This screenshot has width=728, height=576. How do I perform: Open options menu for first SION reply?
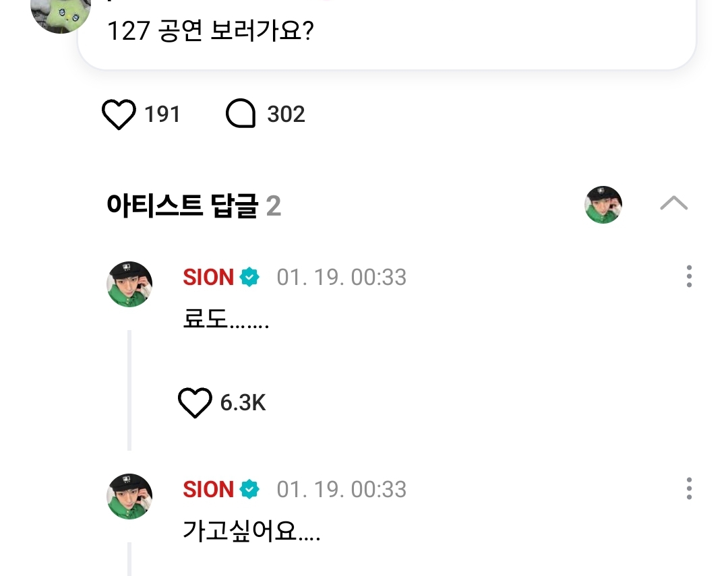689,277
